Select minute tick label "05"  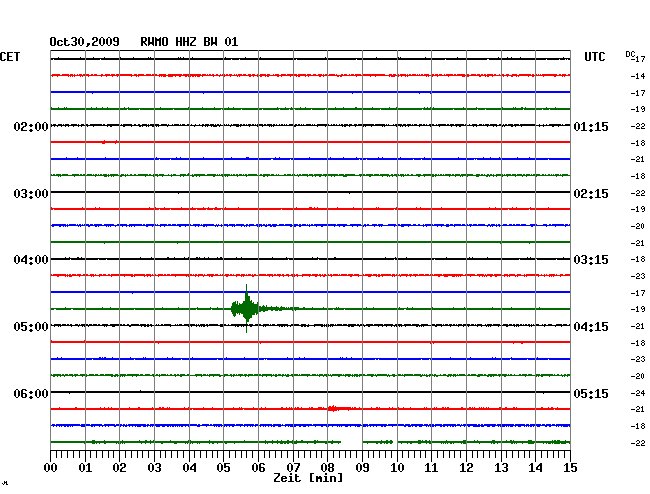pyautogui.click(x=223, y=467)
